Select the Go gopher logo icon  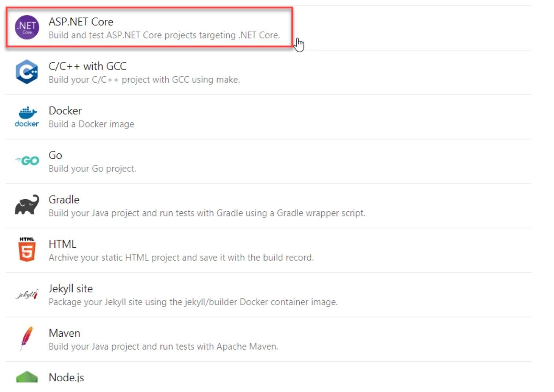point(26,160)
